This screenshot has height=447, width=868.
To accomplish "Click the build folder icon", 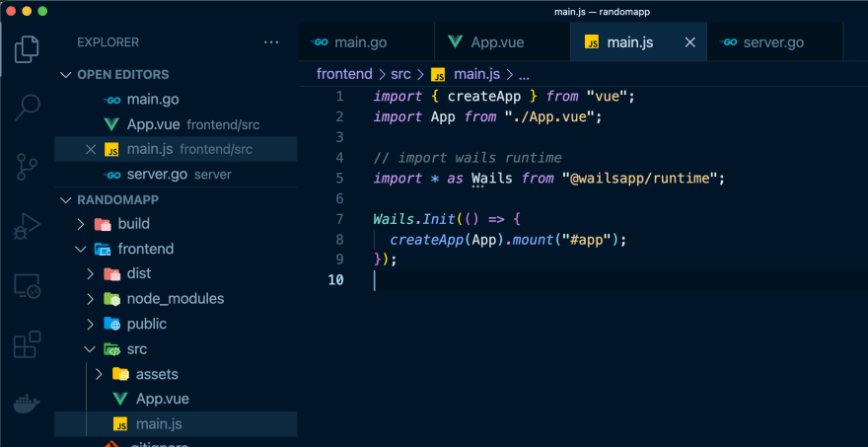I will (x=103, y=224).
